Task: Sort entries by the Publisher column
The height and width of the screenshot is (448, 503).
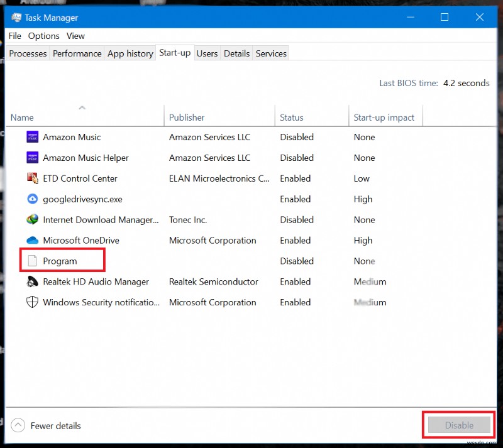Action: pyautogui.click(x=187, y=117)
